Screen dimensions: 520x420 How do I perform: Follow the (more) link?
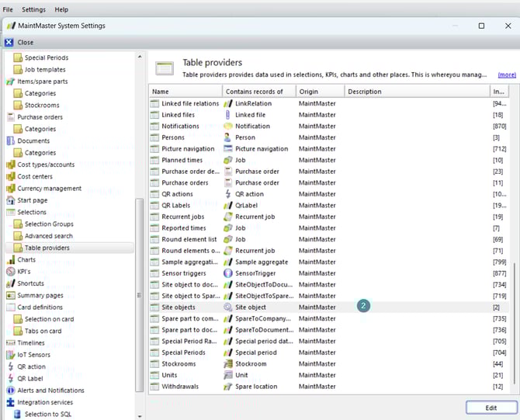(507, 75)
